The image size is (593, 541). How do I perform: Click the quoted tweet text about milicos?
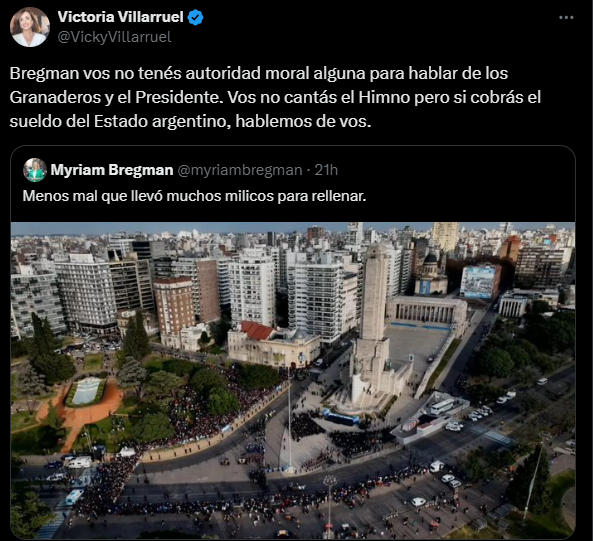pos(194,196)
